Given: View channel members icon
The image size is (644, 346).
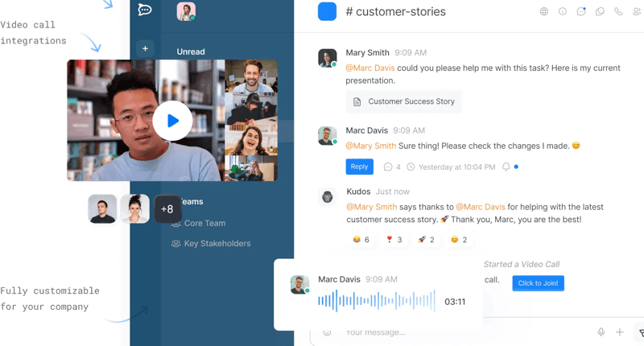Looking at the screenshot, I should point(637,12).
